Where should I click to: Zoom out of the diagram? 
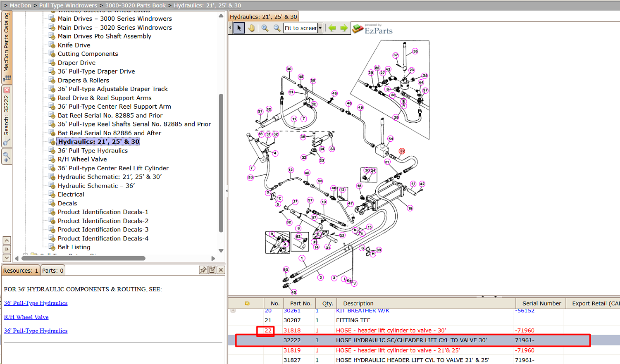[x=277, y=28]
